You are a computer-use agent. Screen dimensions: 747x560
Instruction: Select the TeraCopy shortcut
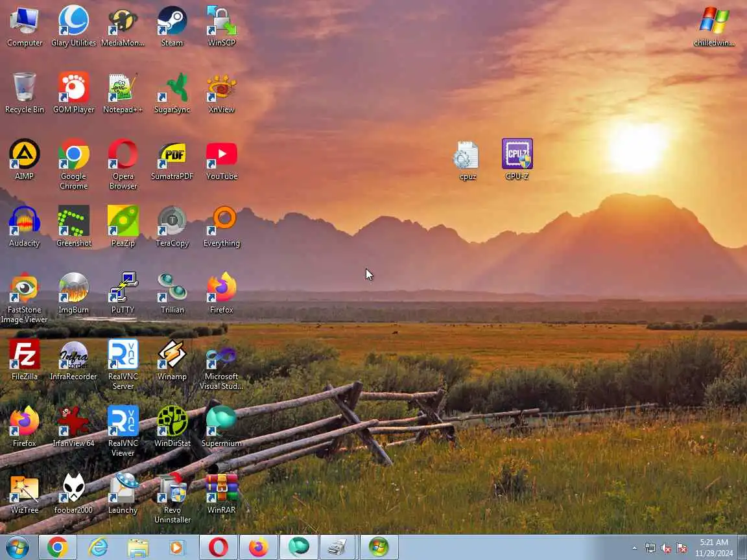[172, 227]
